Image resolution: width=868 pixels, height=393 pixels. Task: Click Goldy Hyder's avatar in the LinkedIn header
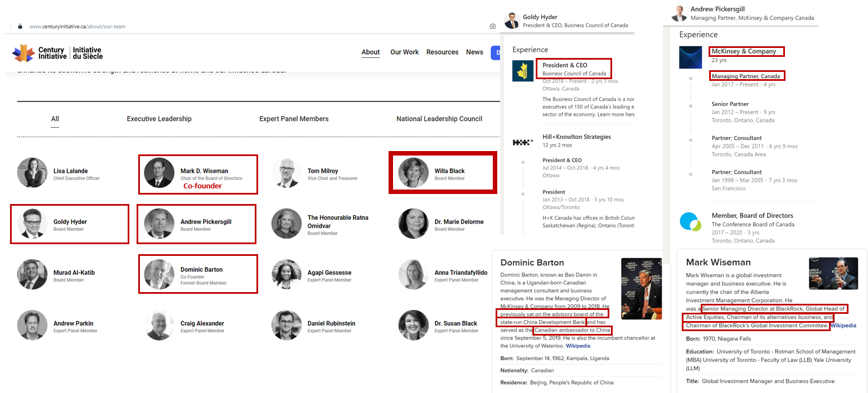(x=512, y=21)
